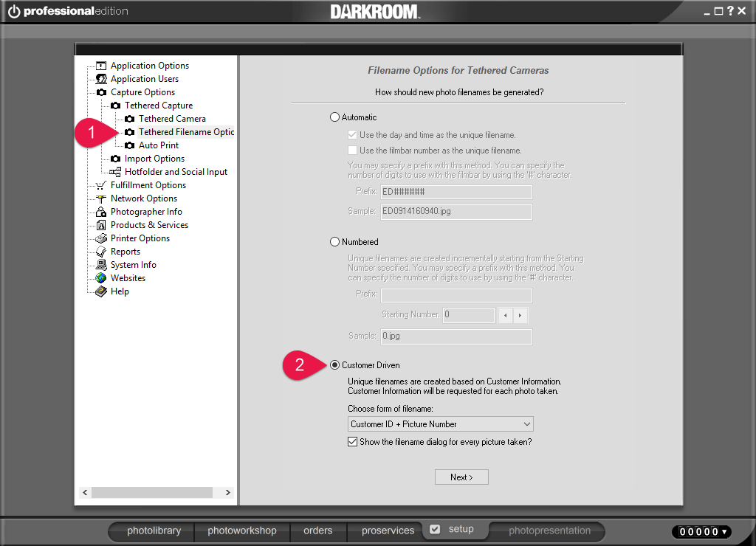Screen dimensions: 756x546
Task: Click the Tethered Camera camera icon
Action: tap(130, 119)
